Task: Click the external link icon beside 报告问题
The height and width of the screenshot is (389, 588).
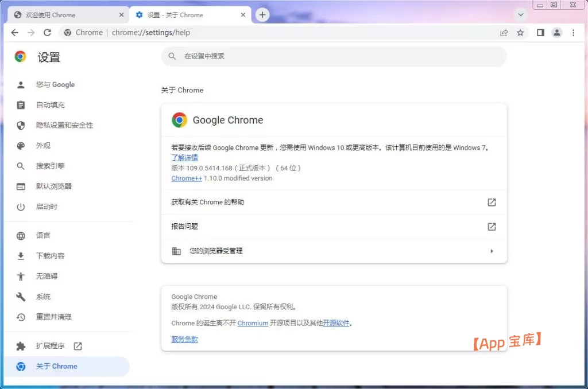Action: (492, 227)
